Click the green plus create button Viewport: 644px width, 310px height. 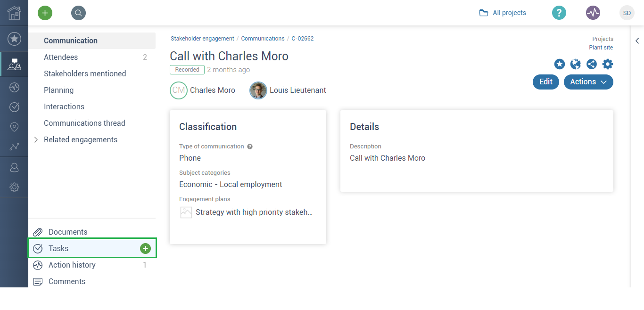click(45, 13)
